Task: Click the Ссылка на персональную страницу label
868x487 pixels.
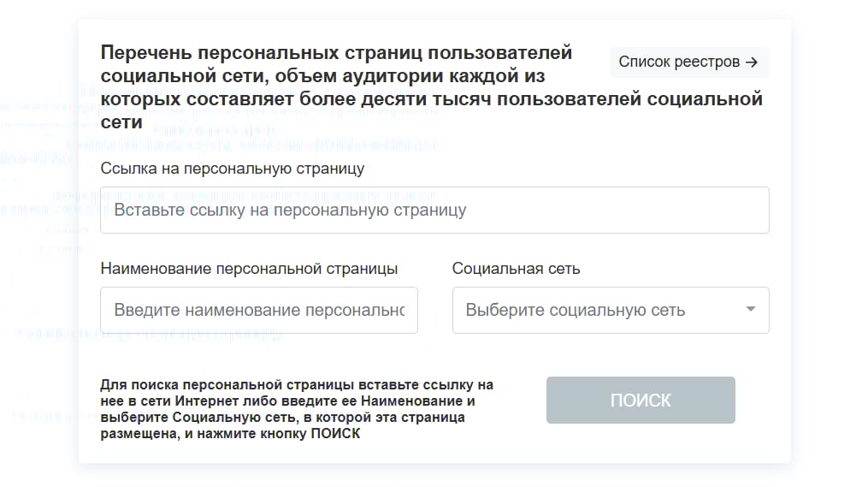Action: [x=233, y=169]
